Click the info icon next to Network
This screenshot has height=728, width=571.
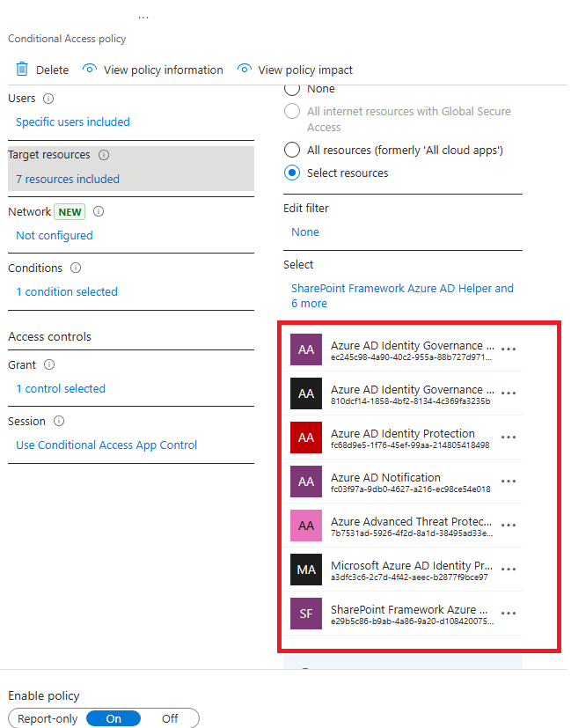coord(99,212)
